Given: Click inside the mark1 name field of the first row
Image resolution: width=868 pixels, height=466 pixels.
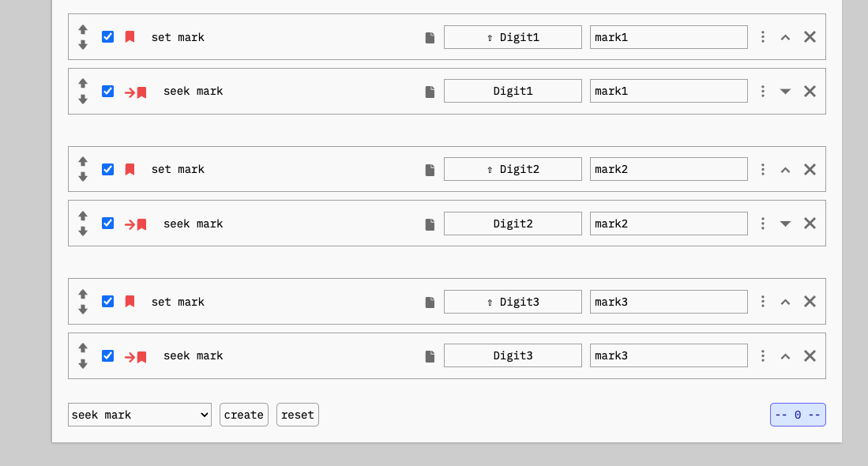Looking at the screenshot, I should point(668,36).
